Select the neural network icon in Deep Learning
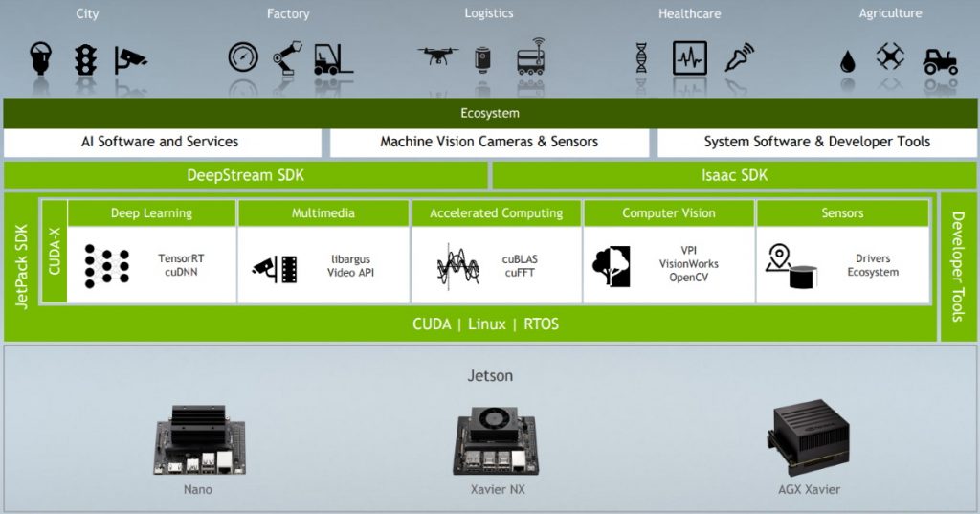Image resolution: width=980 pixels, height=514 pixels. (x=107, y=266)
